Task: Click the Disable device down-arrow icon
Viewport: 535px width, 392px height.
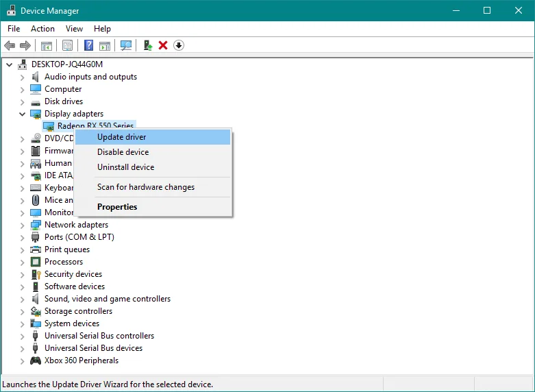Action: pyautogui.click(x=179, y=45)
